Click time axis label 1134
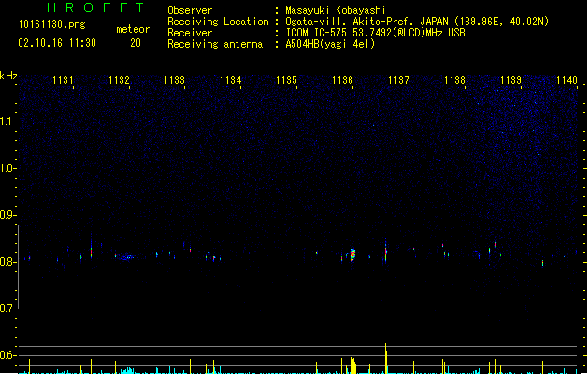 (x=230, y=80)
